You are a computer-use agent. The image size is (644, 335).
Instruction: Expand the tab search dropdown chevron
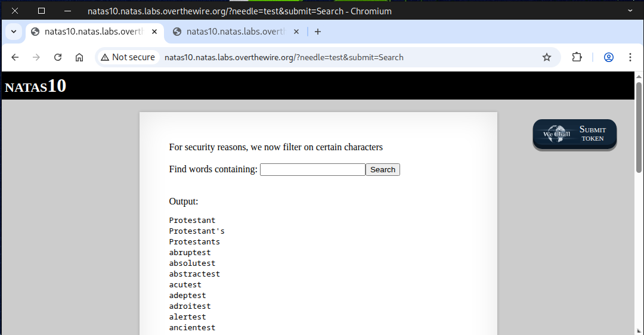coord(14,32)
